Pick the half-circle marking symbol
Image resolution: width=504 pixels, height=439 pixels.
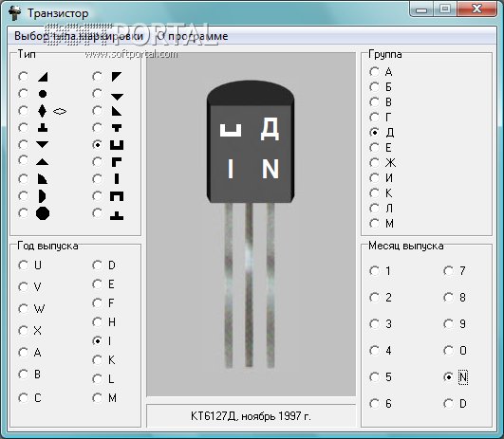[24, 196]
